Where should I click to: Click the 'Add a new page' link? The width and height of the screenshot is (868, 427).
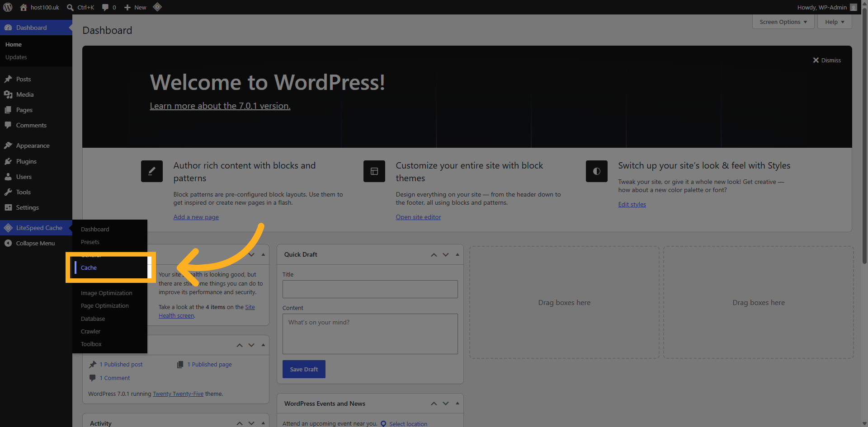click(x=196, y=217)
